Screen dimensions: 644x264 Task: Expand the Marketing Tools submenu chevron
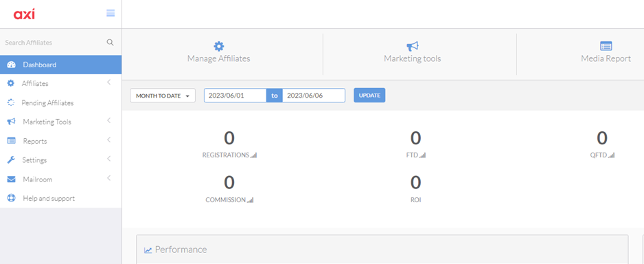coord(109,121)
